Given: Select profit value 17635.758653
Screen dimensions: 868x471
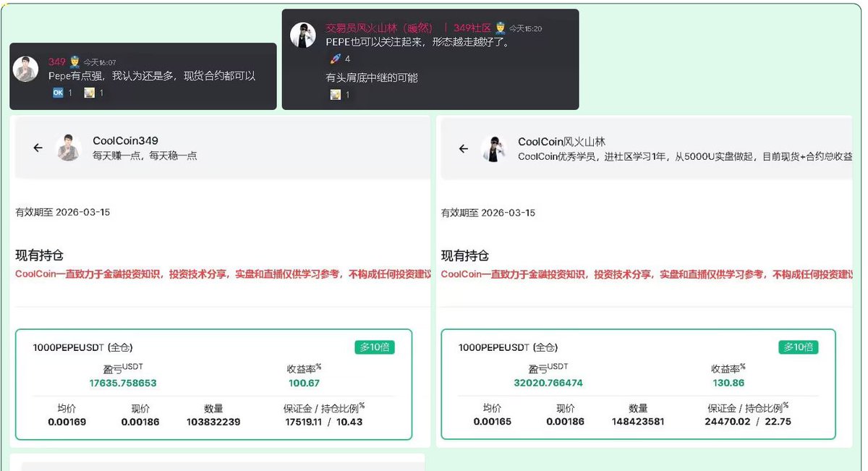Looking at the screenshot, I should click(x=123, y=383).
